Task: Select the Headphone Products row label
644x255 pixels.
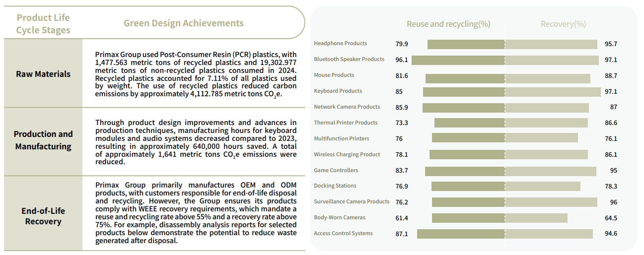Action: [341, 44]
